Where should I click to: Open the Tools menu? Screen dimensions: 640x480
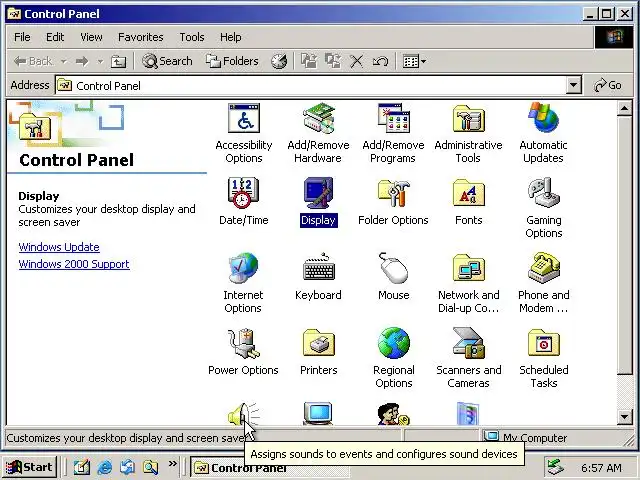coord(192,37)
